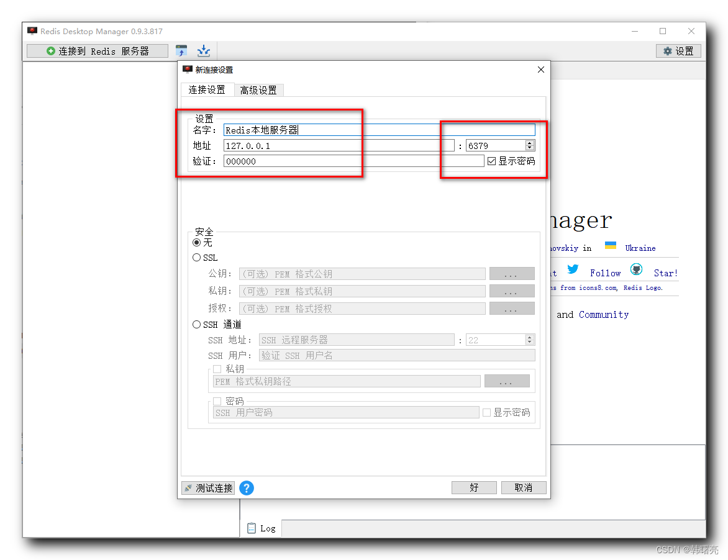Increase the Redis port with up arrow
The image size is (728, 560).
530,143
